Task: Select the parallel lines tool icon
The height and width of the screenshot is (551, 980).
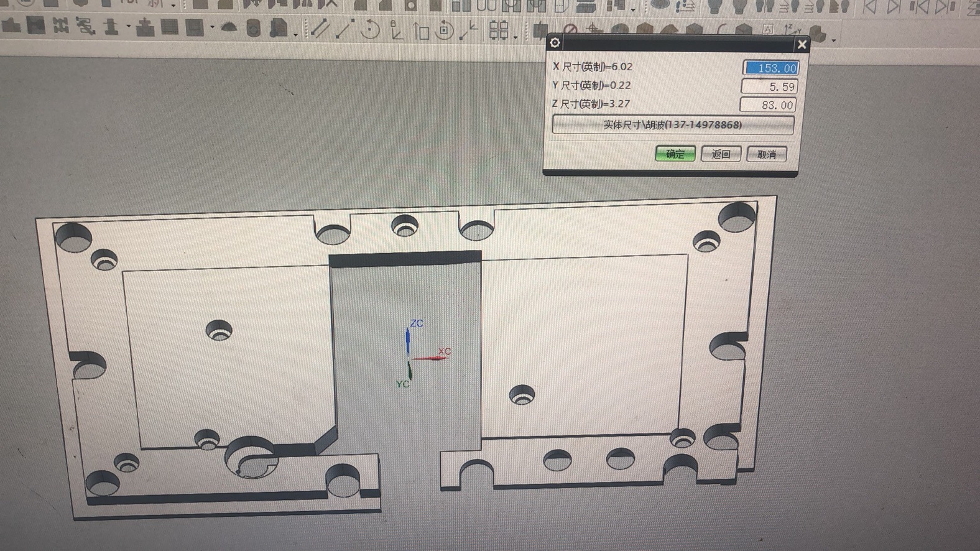Action: pyautogui.click(x=320, y=29)
